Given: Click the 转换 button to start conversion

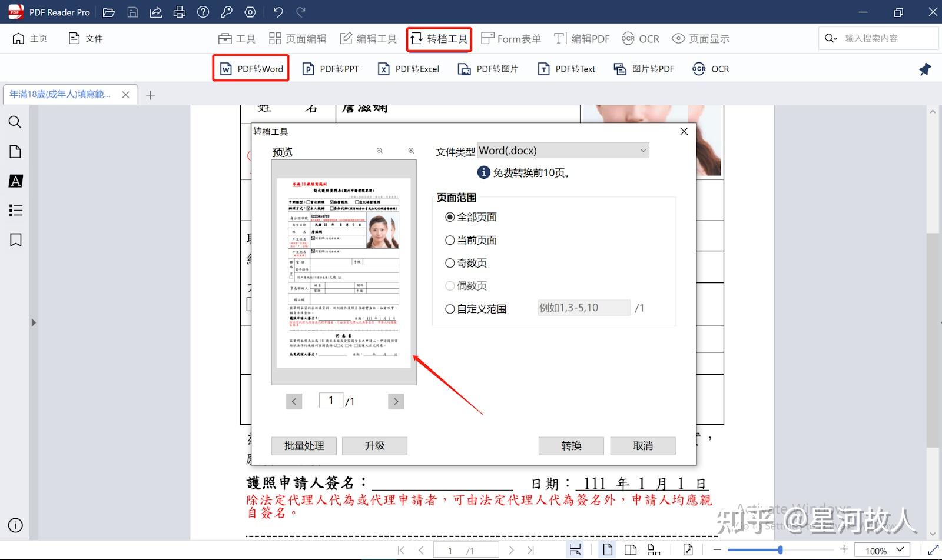Looking at the screenshot, I should 570,445.
